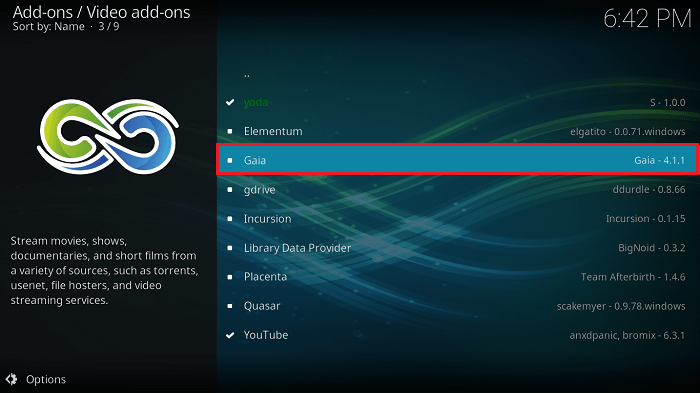The width and height of the screenshot is (700, 393).
Task: Click the 'Sort by: Name' label
Action: [x=49, y=26]
